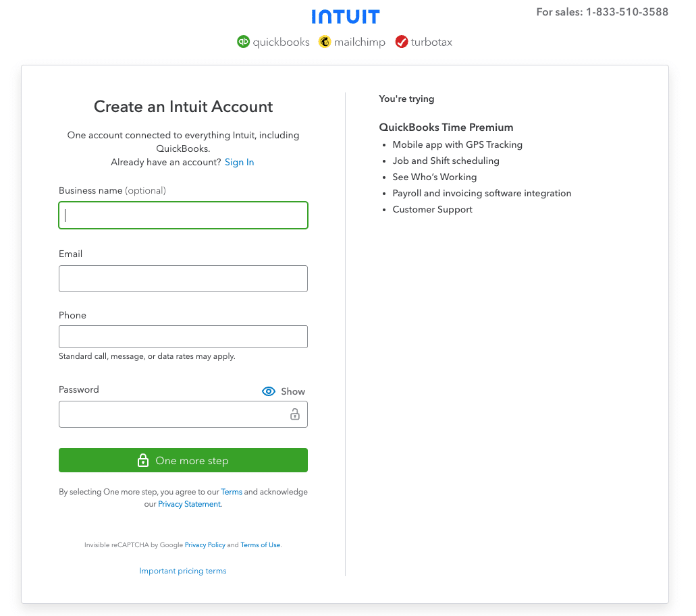The image size is (696, 616).
Task: Click the quickbooks brand text
Action: click(x=281, y=42)
